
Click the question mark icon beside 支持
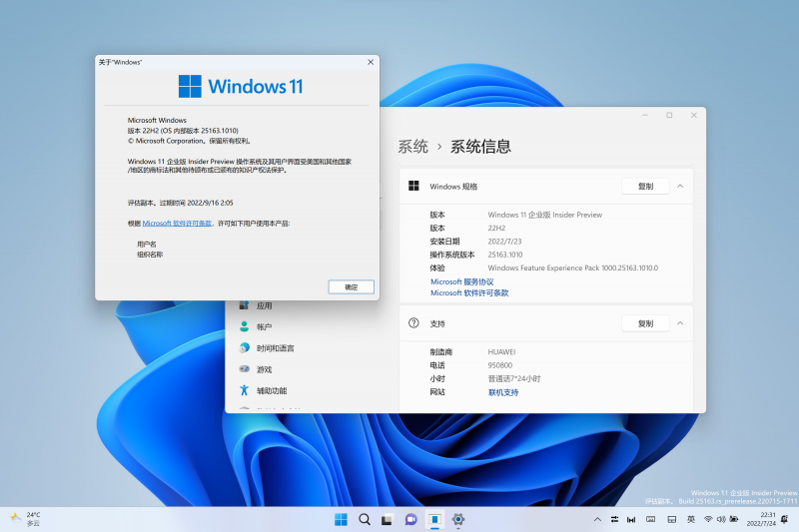coord(413,322)
